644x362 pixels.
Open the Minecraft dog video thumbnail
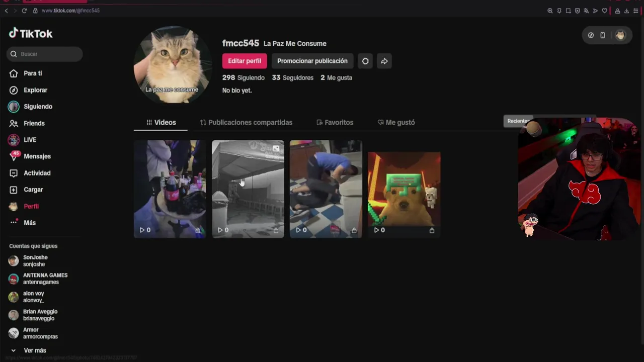[404, 189]
